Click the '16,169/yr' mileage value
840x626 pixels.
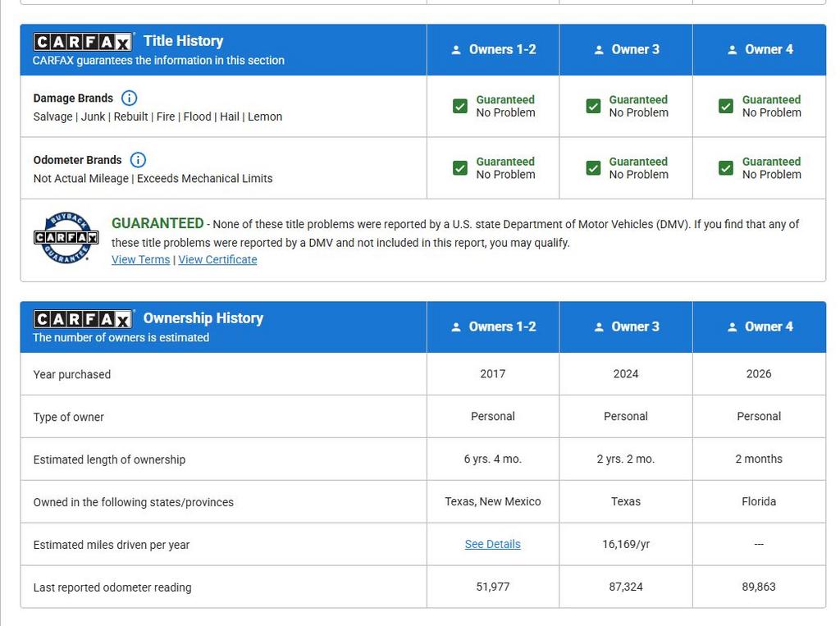pos(626,544)
